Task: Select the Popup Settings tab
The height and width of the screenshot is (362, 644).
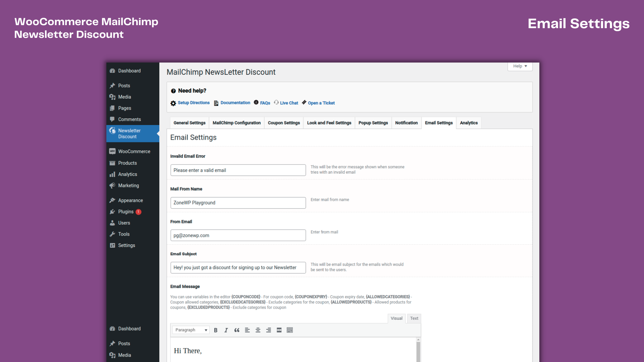Action: [373, 123]
